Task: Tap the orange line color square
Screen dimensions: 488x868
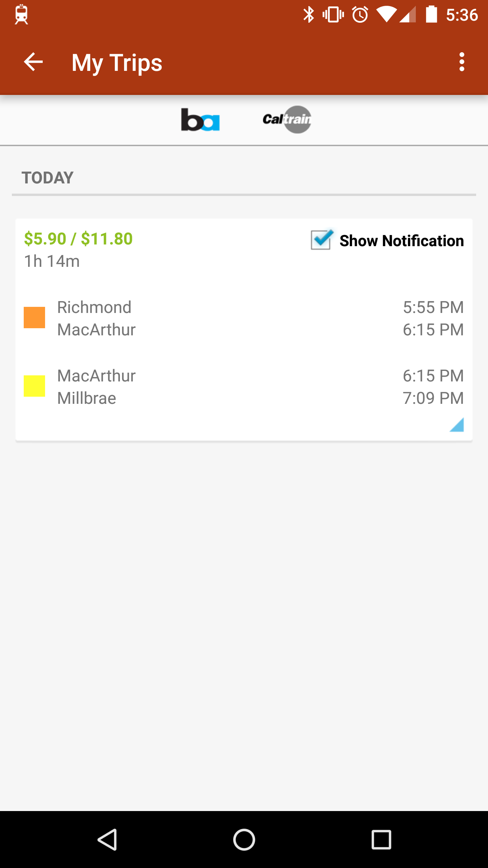Action: tap(34, 318)
